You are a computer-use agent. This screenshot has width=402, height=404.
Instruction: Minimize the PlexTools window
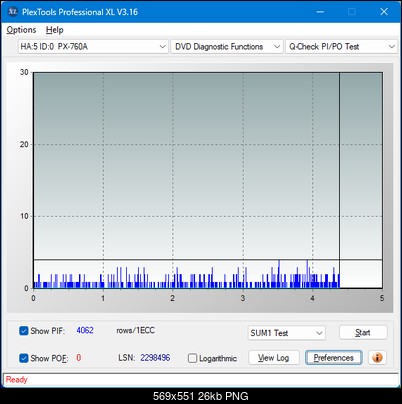pyautogui.click(x=320, y=12)
